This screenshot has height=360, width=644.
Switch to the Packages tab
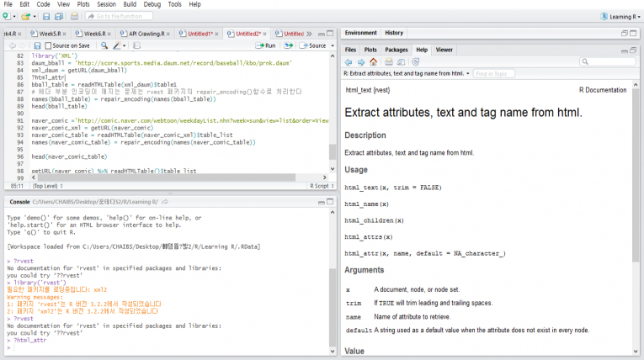[x=397, y=50]
